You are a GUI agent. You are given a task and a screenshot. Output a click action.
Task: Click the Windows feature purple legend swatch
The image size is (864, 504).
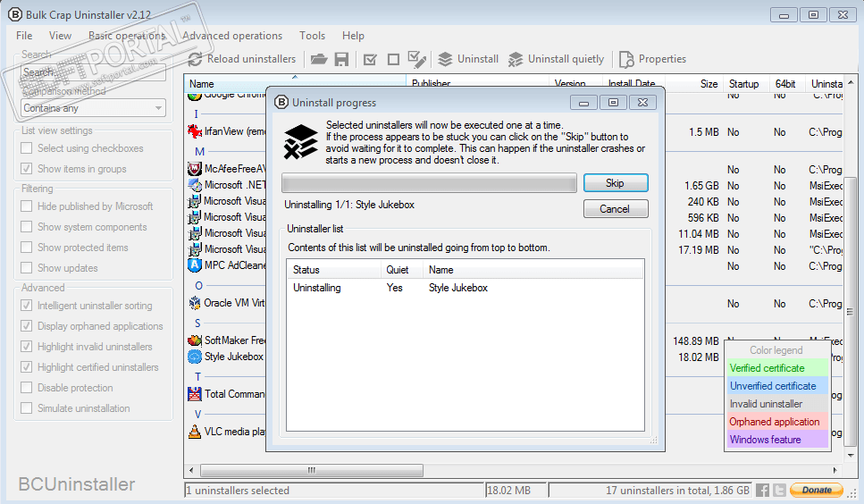(777, 440)
